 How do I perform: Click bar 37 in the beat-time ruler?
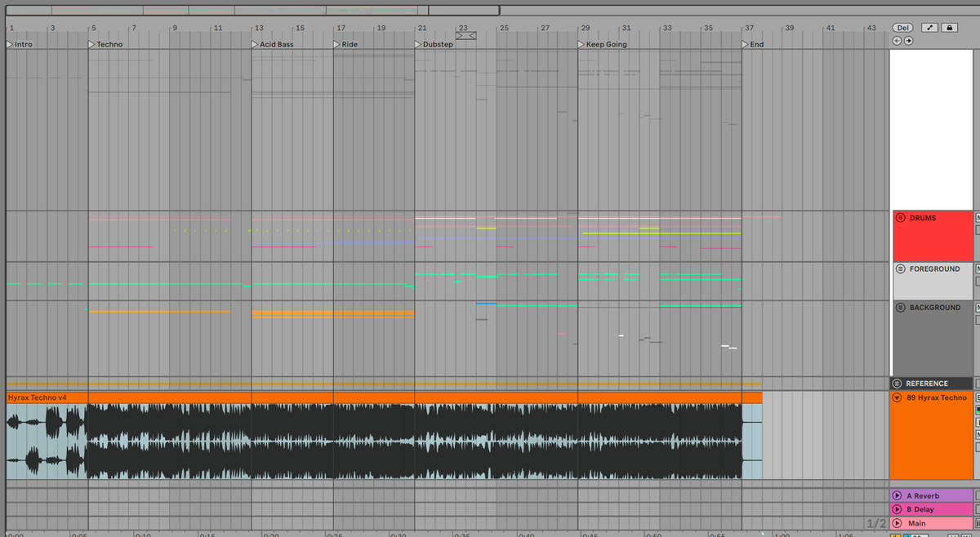click(x=749, y=28)
